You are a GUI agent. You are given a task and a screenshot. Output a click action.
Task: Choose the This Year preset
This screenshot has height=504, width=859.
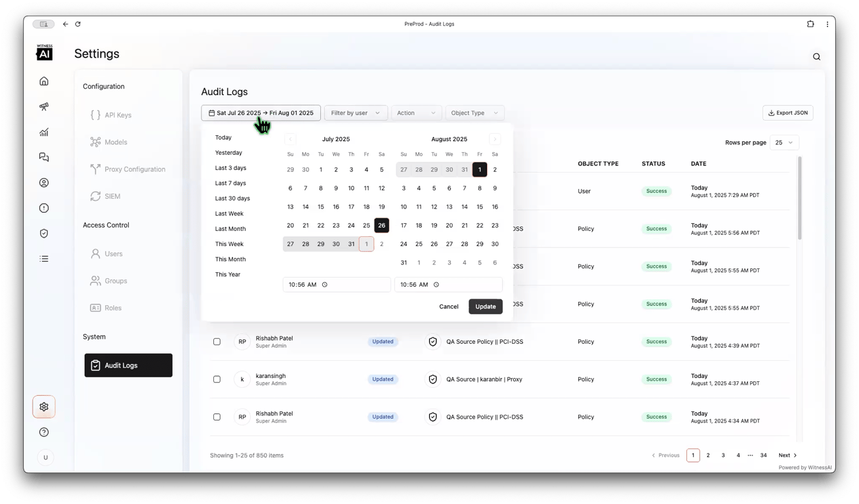228,274
